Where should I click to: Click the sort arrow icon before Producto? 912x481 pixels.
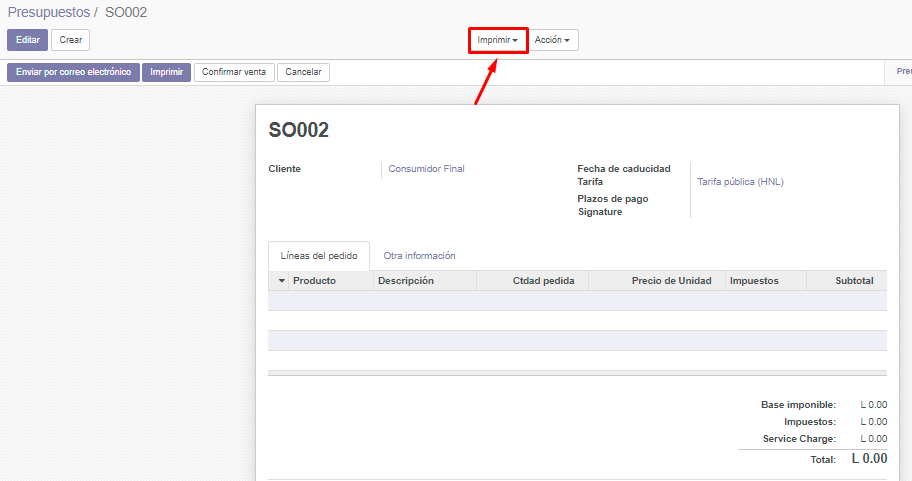[x=281, y=281]
